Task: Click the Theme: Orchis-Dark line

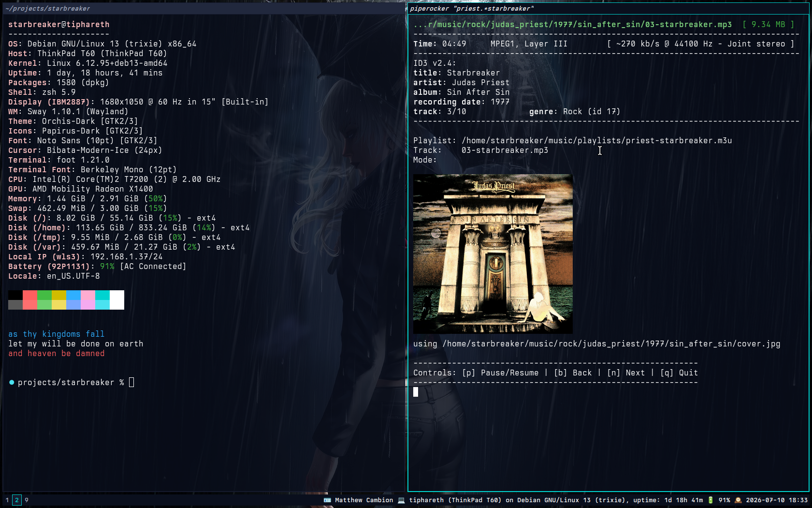Action: click(x=73, y=121)
